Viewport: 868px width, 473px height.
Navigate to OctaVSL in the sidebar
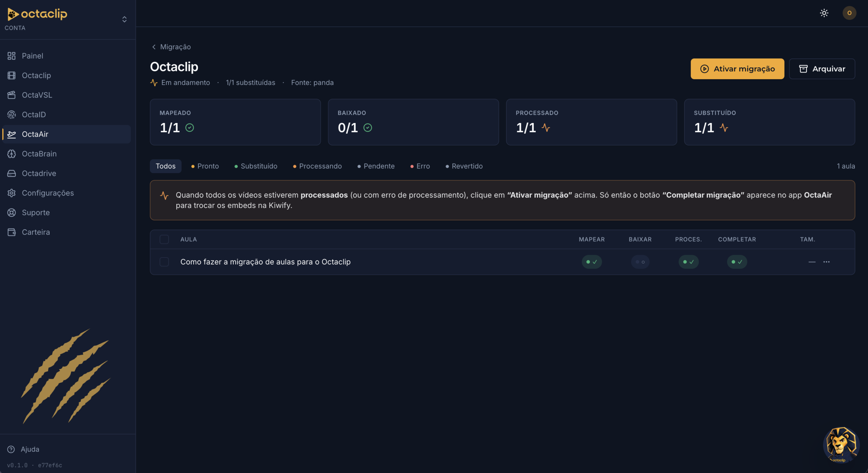(66, 95)
